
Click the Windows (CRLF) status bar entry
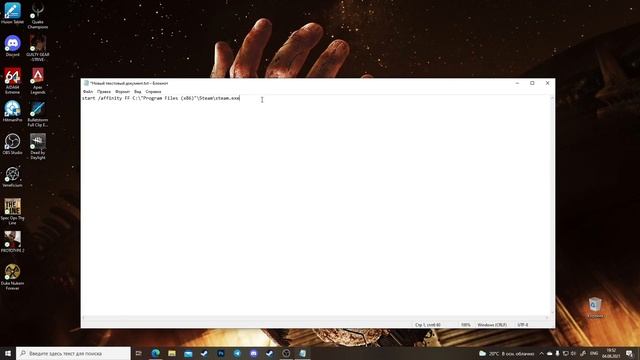[492, 325]
